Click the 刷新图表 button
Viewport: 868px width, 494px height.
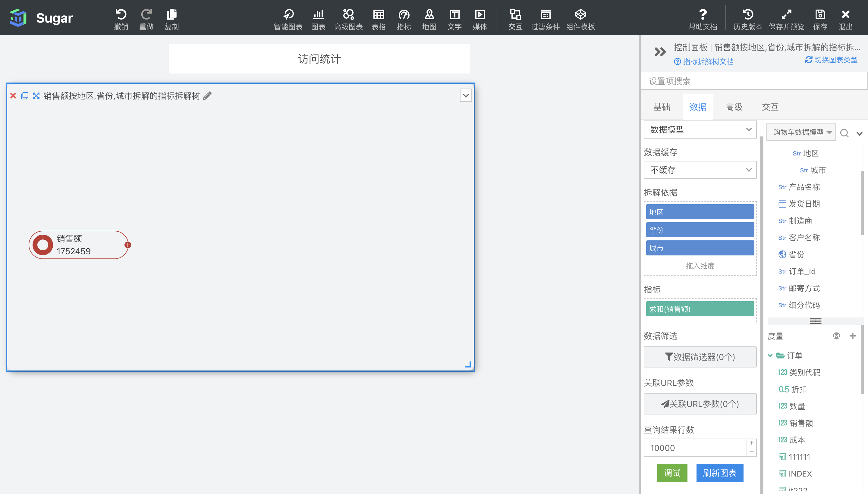[720, 473]
